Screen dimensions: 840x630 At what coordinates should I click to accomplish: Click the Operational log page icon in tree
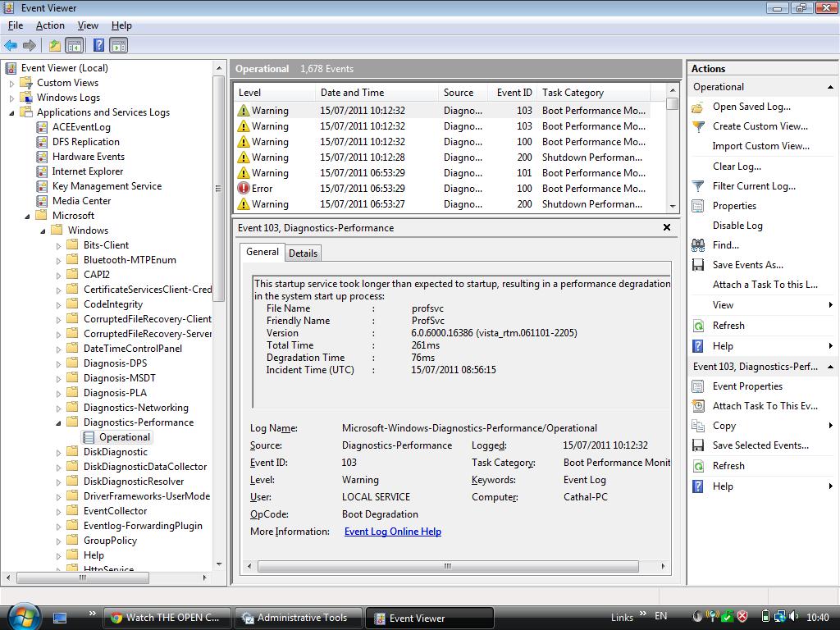[89, 438]
